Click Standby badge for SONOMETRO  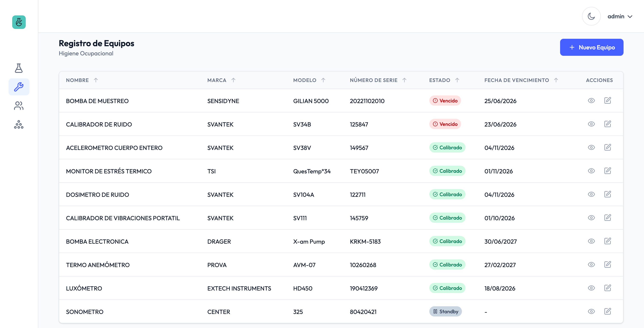click(446, 312)
